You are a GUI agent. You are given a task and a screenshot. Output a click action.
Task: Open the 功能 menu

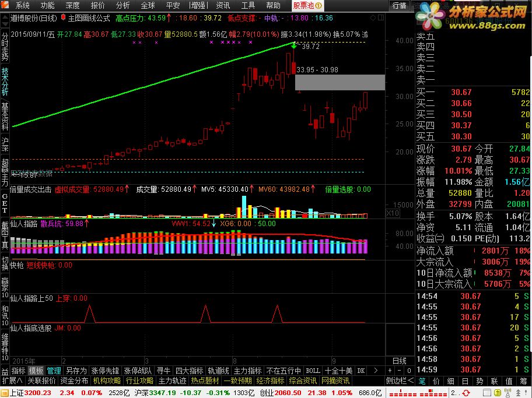pyautogui.click(x=47, y=5)
